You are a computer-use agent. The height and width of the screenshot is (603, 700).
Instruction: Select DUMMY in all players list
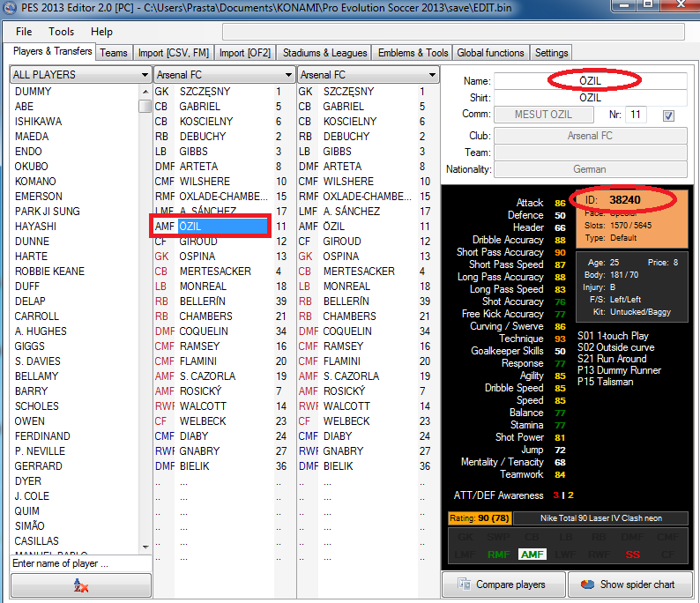(x=33, y=92)
